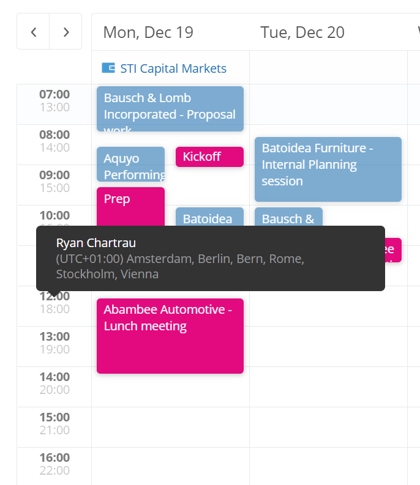
Task: Open the Aquyo Performing appointment
Action: [131, 164]
